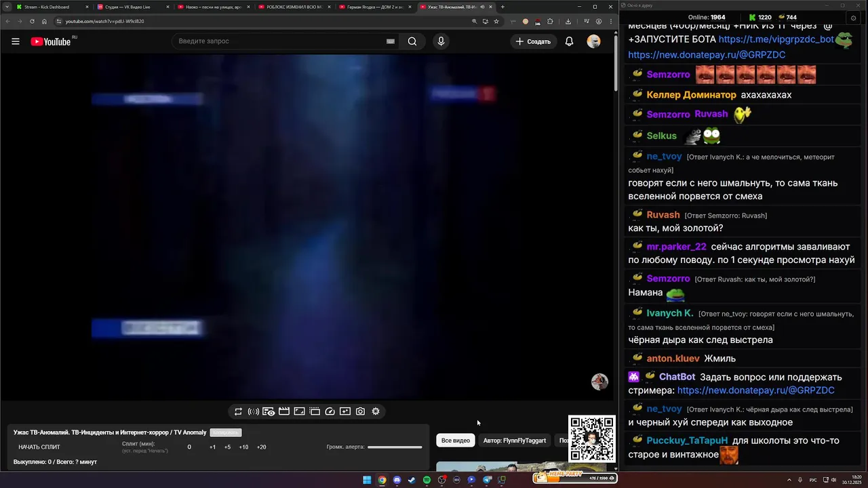Take a screenshot with the camera icon
The height and width of the screenshot is (488, 868).
pos(360,411)
